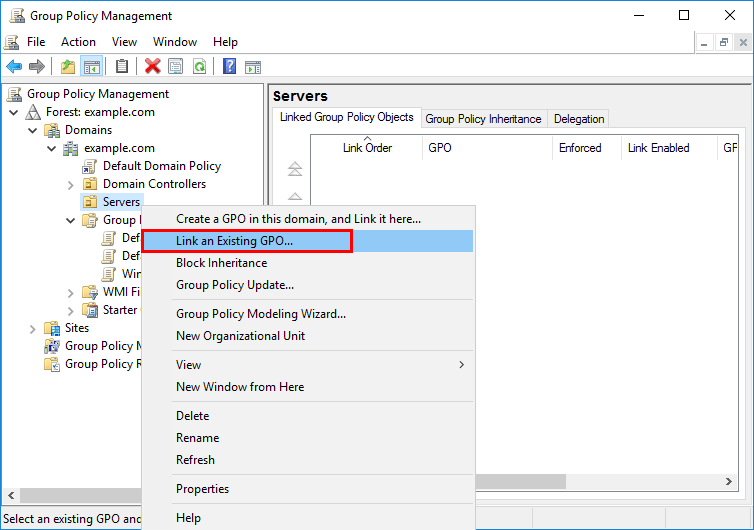Sort by the GPO column header
This screenshot has height=530, width=754.
click(x=488, y=148)
